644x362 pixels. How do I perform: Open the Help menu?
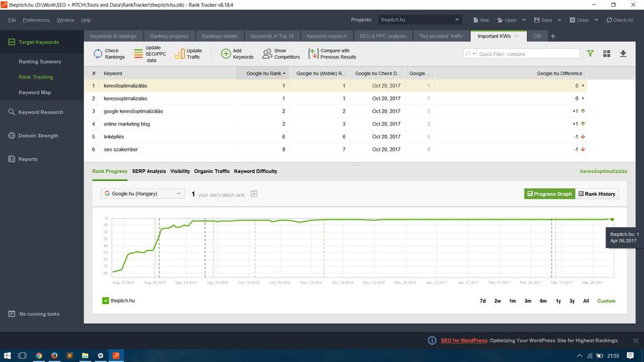(86, 19)
